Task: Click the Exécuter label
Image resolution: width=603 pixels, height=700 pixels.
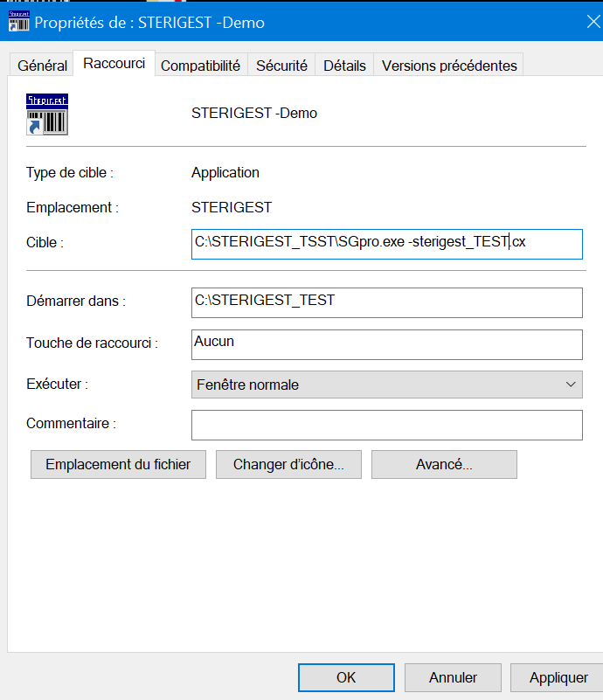Action: pos(57,384)
